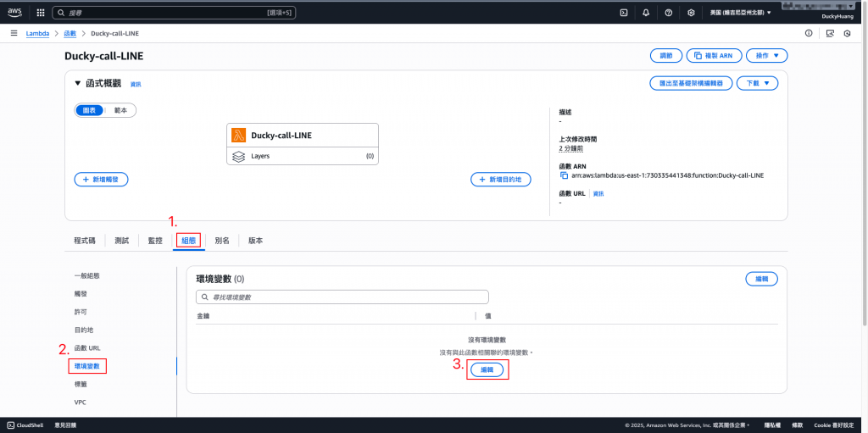Click the 值 column header
The image size is (868, 433).
pos(488,316)
